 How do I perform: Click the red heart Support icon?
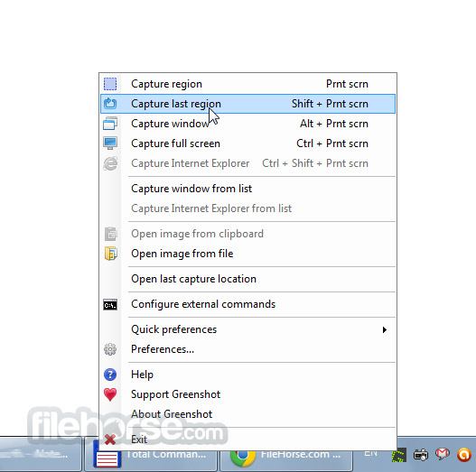[110, 394]
